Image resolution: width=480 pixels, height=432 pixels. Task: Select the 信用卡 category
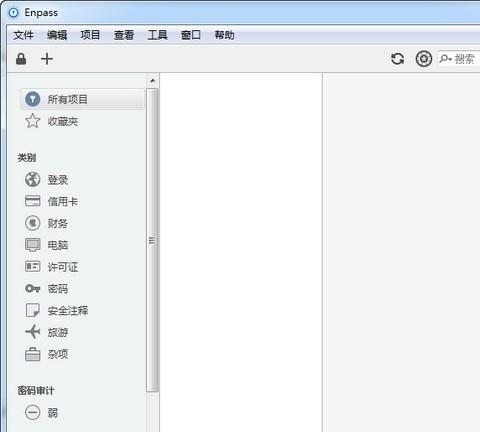pyautogui.click(x=63, y=201)
